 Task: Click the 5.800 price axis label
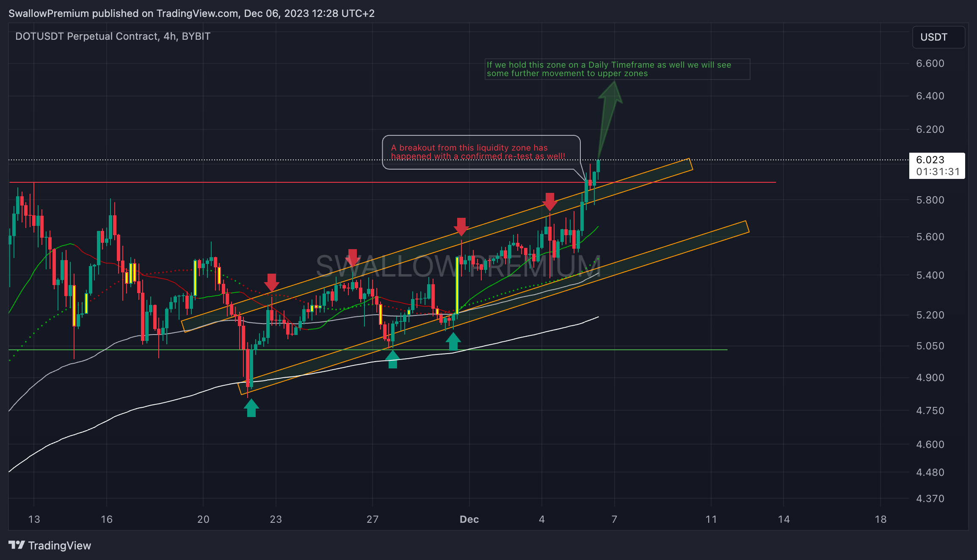tap(930, 200)
